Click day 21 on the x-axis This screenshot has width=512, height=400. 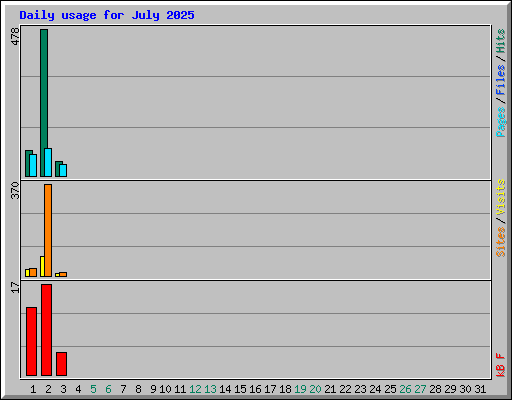pyautogui.click(x=330, y=389)
